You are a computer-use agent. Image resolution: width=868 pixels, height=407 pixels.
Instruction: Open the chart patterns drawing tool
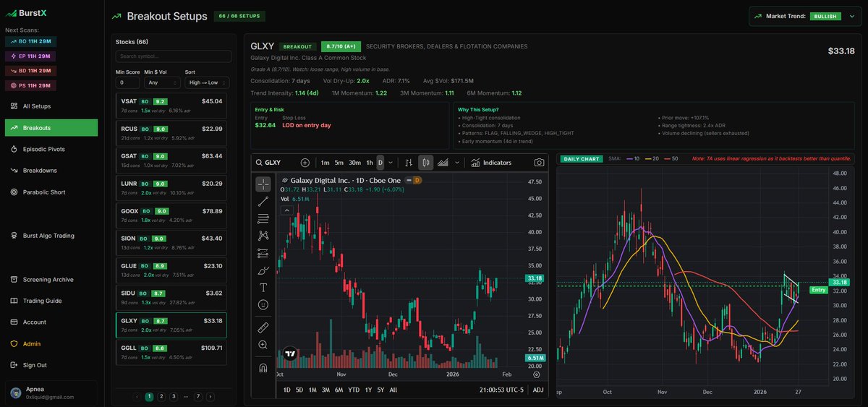click(x=263, y=236)
